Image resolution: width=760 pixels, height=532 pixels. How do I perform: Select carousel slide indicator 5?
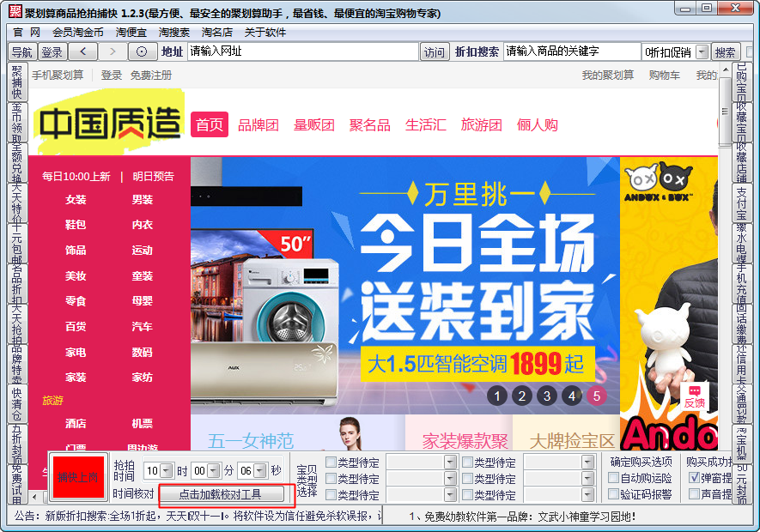597,396
